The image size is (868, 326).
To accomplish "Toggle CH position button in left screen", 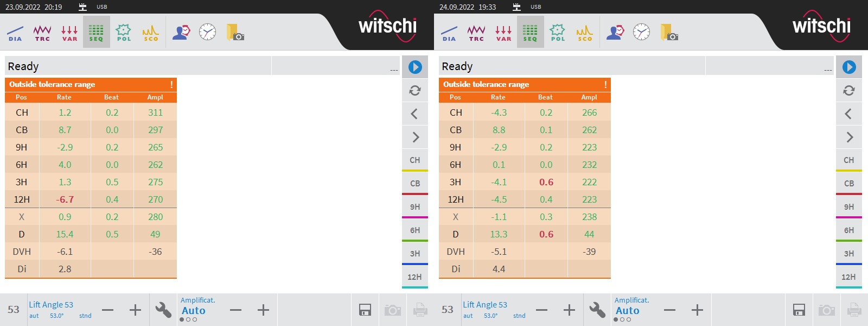I will click(x=415, y=160).
